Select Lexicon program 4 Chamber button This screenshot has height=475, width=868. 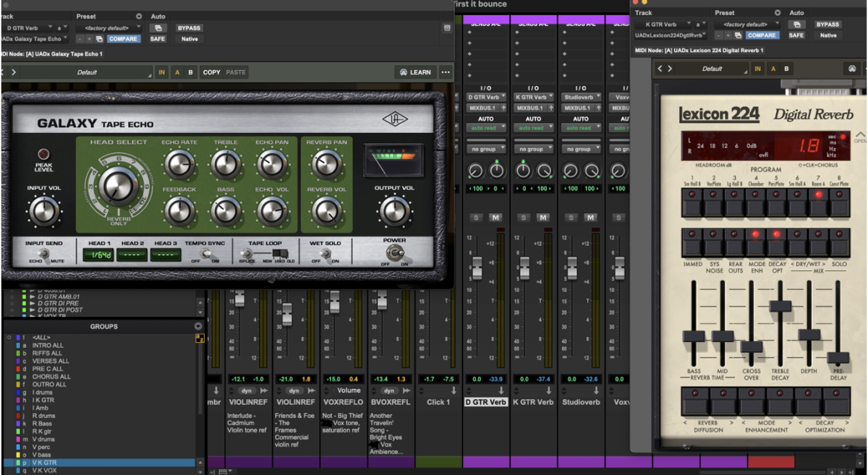pos(755,203)
